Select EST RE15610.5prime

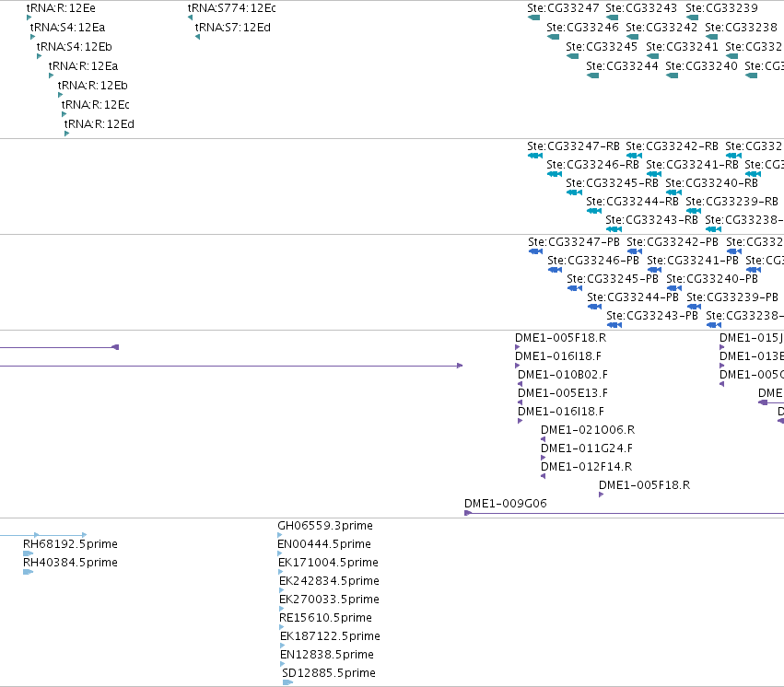coord(325,618)
